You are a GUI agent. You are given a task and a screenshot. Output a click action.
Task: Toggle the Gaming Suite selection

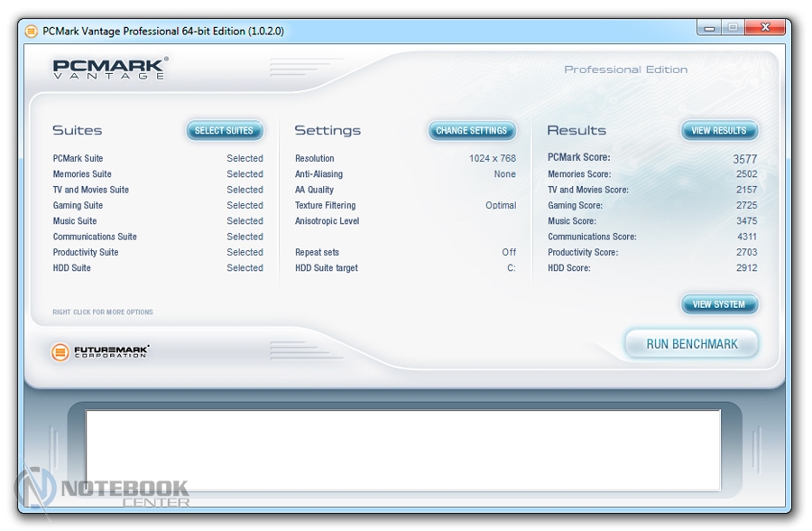(x=245, y=206)
